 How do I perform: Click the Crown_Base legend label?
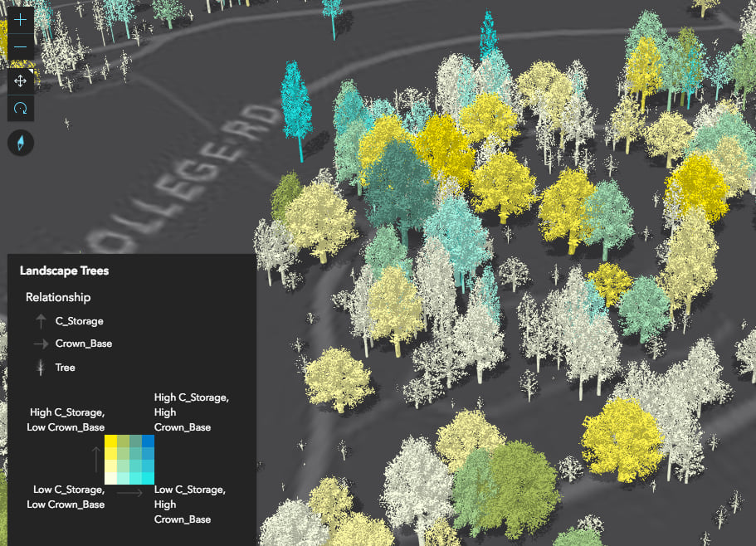tap(84, 344)
